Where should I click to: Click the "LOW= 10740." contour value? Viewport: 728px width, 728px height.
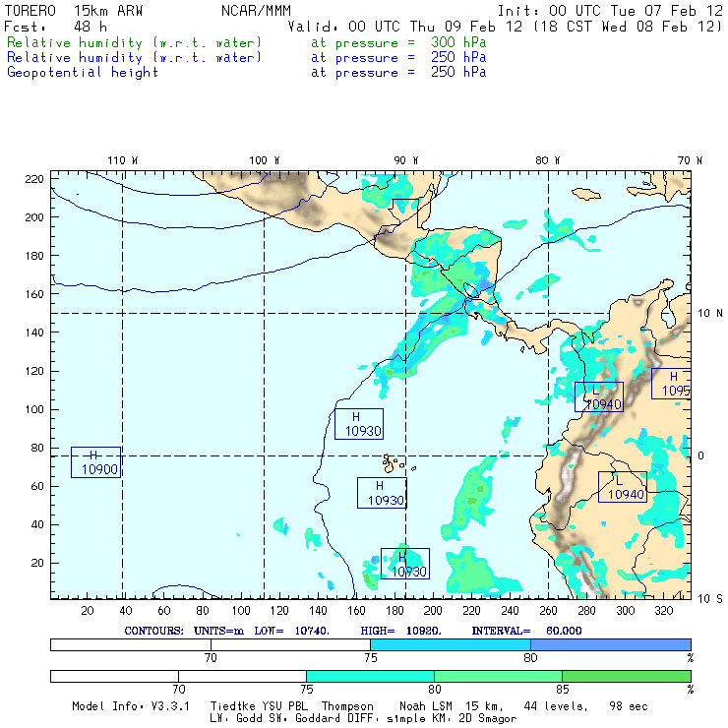[291, 631]
